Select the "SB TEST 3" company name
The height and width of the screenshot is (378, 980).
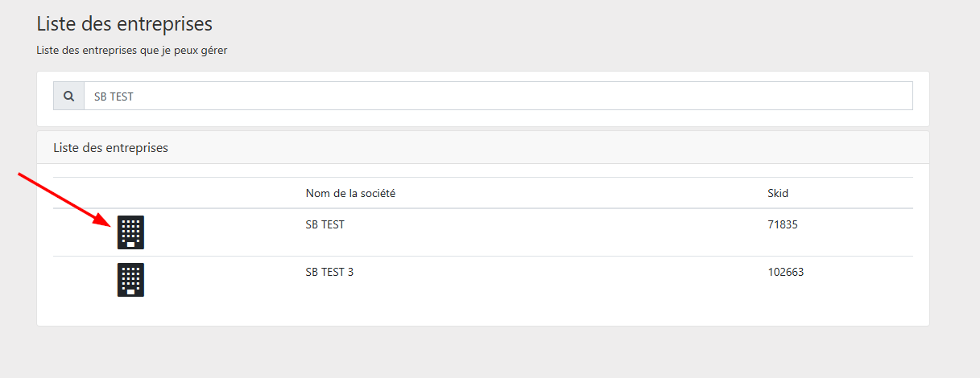tap(329, 272)
